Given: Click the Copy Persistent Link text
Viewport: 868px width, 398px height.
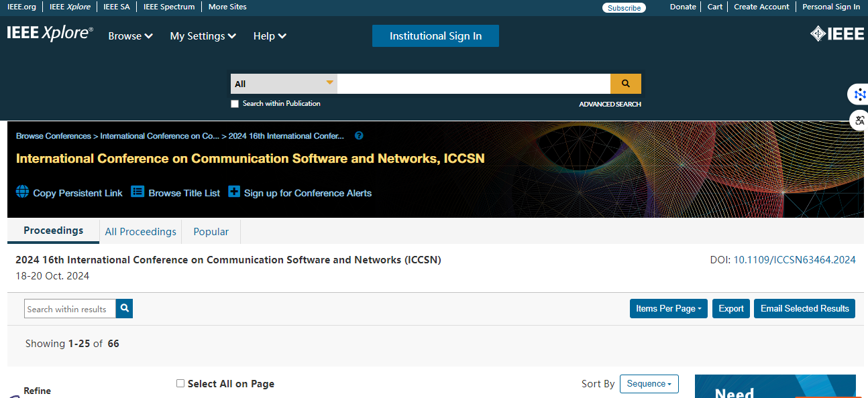Looking at the screenshot, I should pyautogui.click(x=78, y=193).
